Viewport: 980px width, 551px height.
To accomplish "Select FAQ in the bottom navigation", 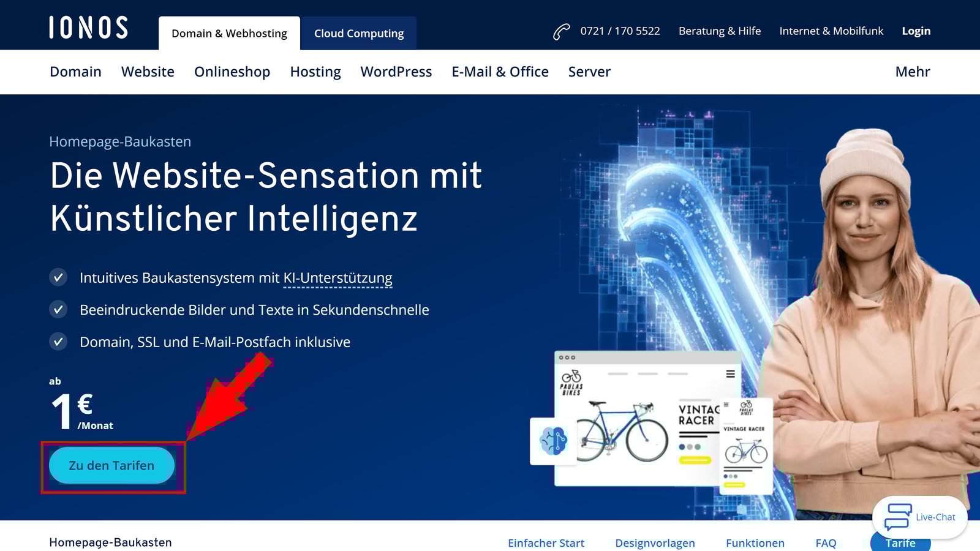I will (x=825, y=542).
